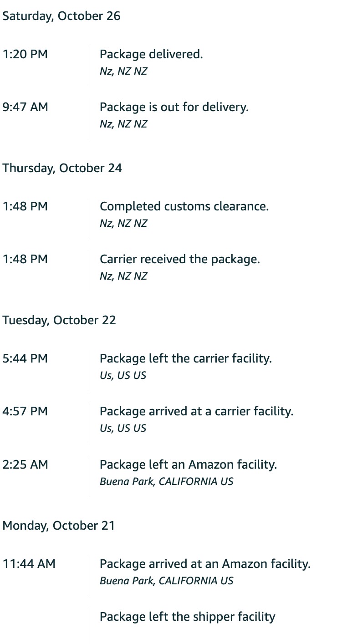Click the 4:57 PM timestamp
Screen dimensions: 347x644
pos(25,411)
